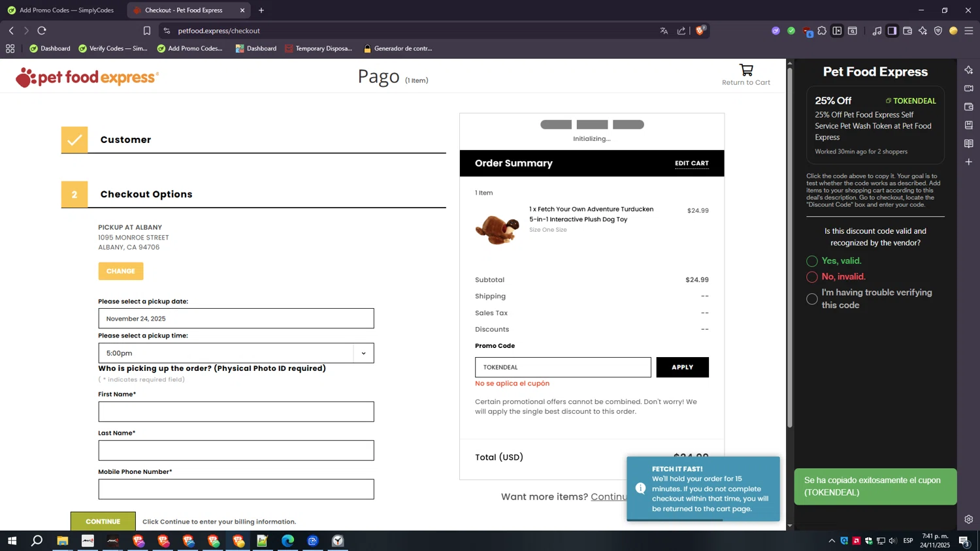Viewport: 980px width, 551px height.
Task: Click the First Name input field
Action: pos(236,411)
